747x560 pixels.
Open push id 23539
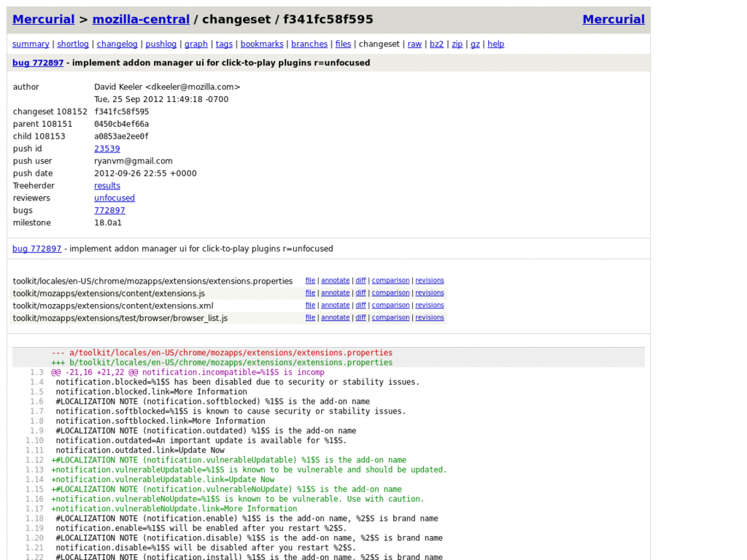tap(107, 149)
